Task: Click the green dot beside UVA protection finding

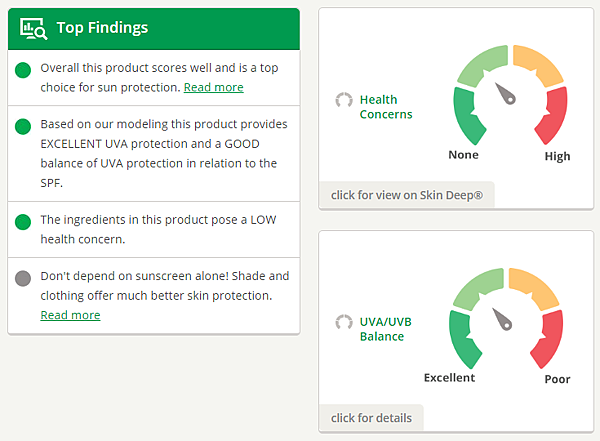Action: [x=23, y=127]
